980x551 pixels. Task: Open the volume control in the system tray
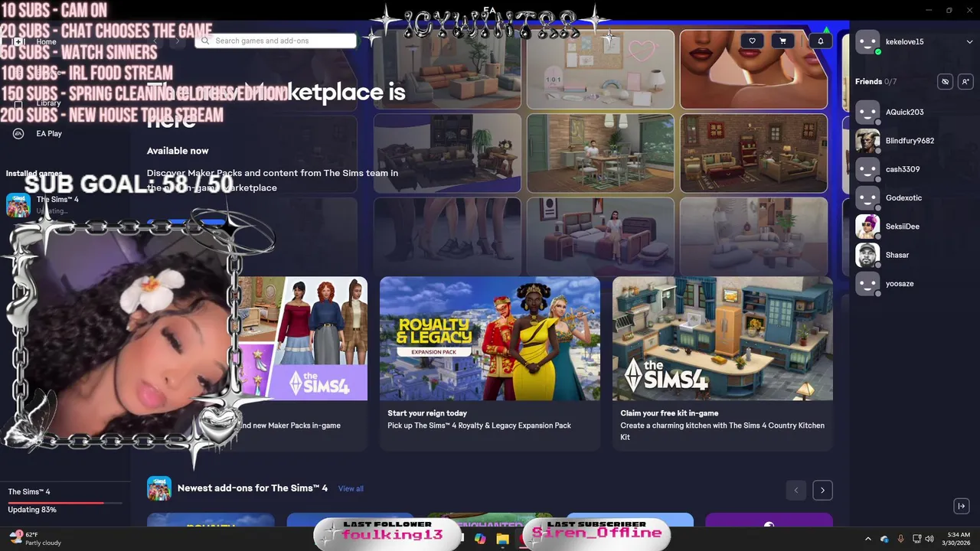[x=930, y=539]
